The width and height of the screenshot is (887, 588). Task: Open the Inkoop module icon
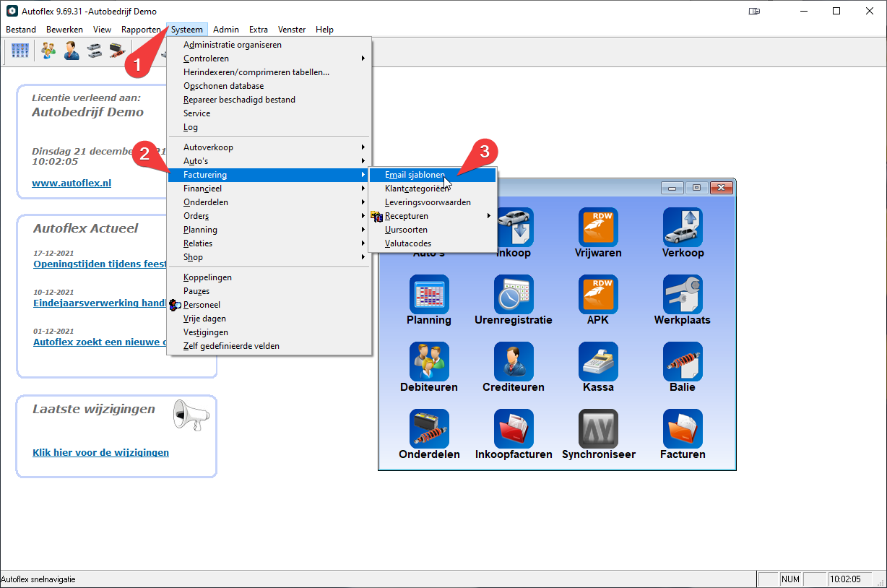click(516, 227)
